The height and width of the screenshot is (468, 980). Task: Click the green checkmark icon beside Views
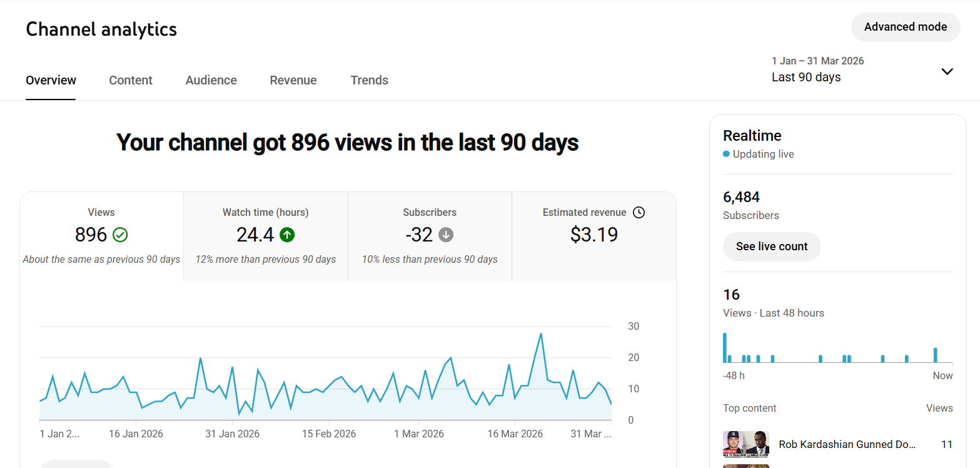[120, 235]
